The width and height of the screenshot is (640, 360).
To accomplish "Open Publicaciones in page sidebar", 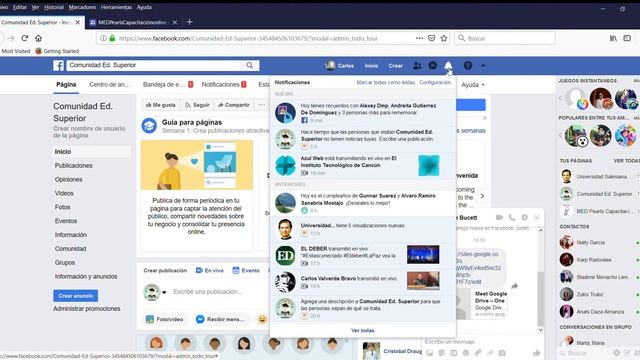I will point(73,165).
